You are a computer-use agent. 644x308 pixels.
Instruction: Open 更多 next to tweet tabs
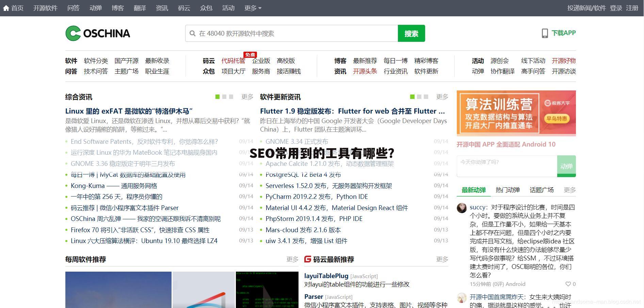tap(569, 190)
